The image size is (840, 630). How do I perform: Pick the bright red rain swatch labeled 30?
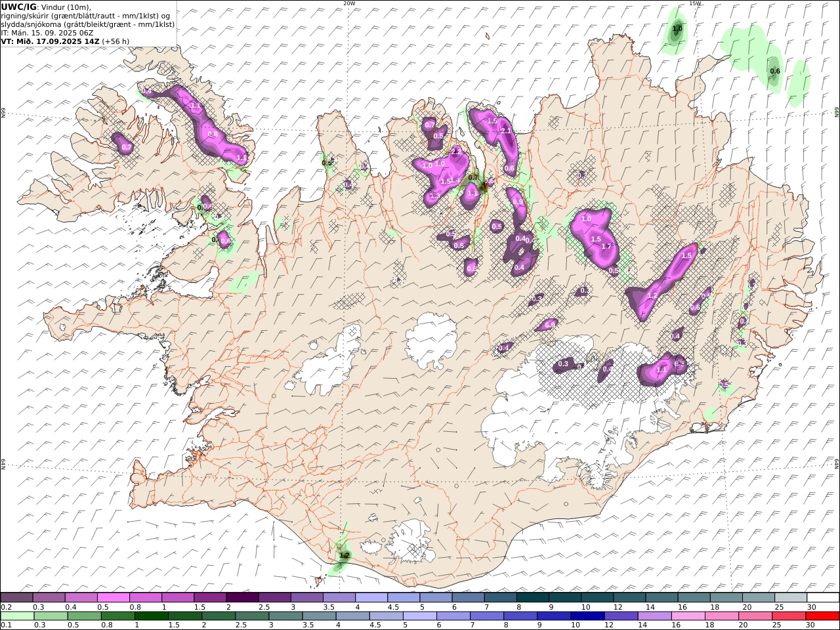coord(822,616)
